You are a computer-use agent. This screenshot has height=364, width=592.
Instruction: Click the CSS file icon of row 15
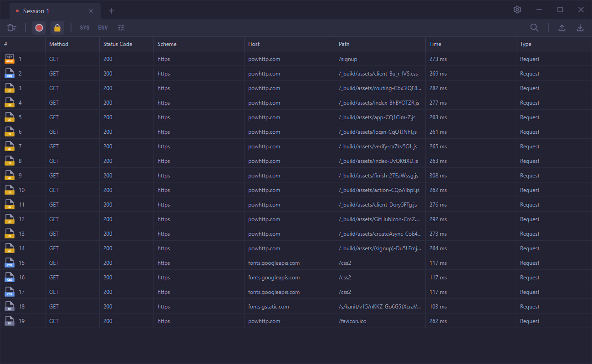10,263
